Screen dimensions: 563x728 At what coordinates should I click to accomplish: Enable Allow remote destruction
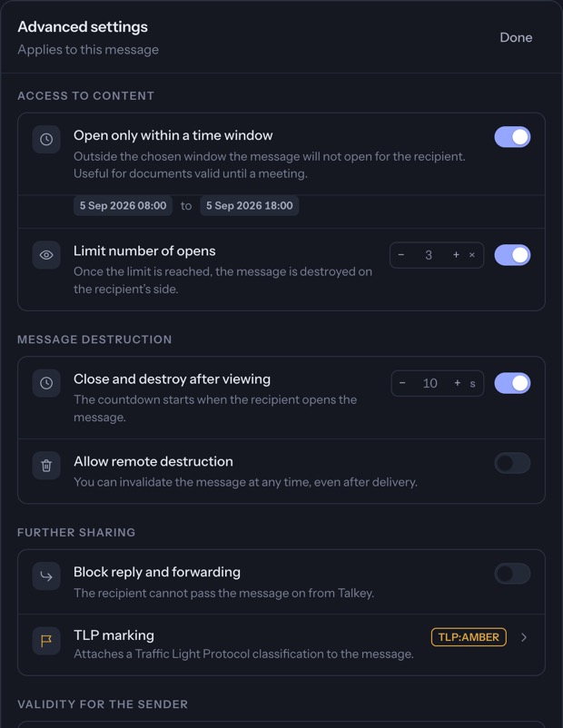[512, 463]
